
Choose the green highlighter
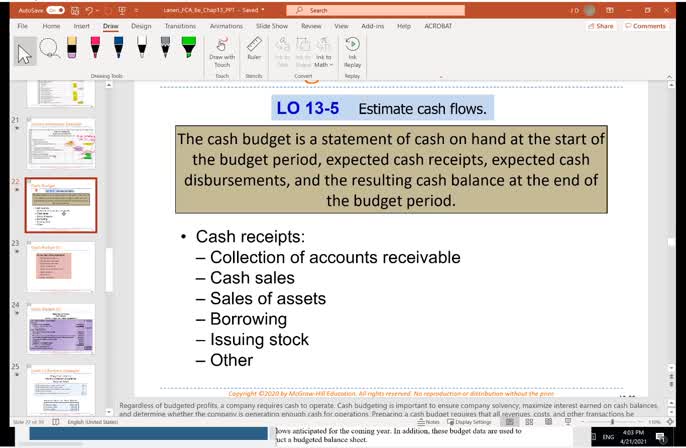pos(189,47)
